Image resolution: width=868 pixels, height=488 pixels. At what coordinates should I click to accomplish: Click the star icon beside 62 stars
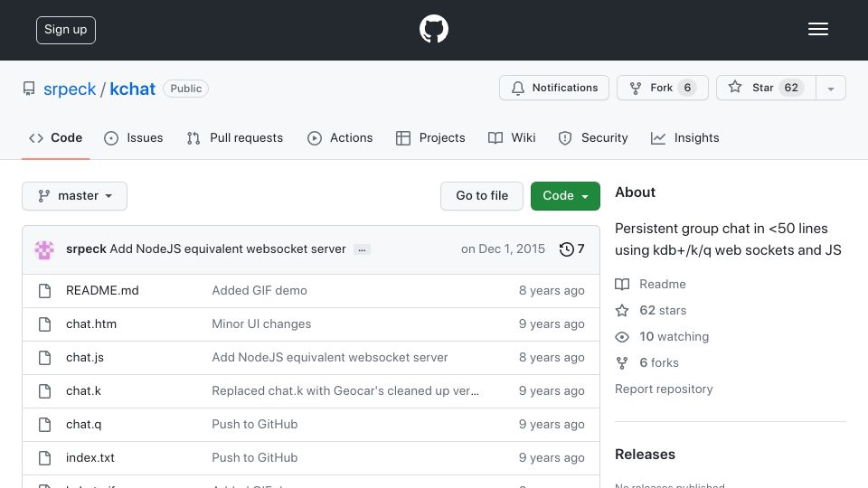(622, 310)
